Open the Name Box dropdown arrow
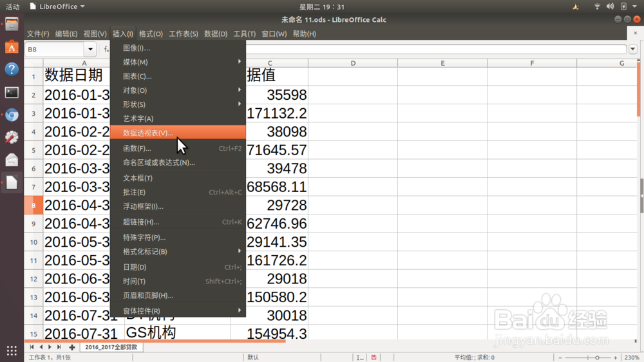644x362 pixels. (x=90, y=50)
